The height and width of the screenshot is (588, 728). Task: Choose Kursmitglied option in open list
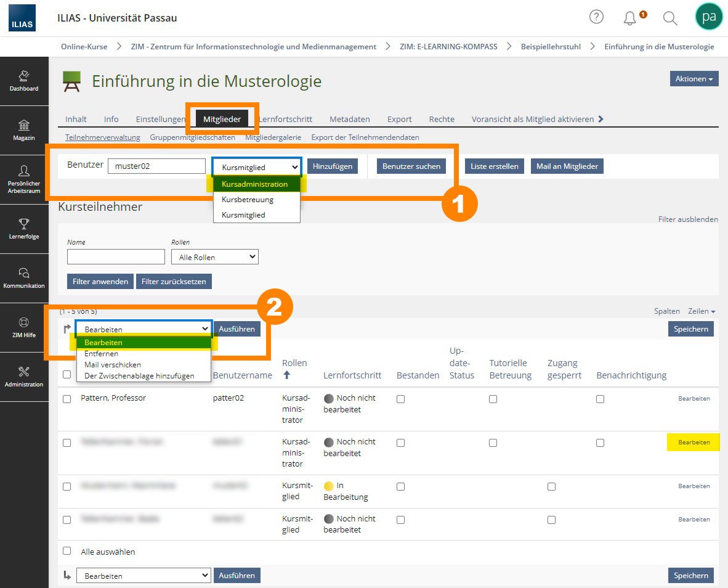(256, 214)
